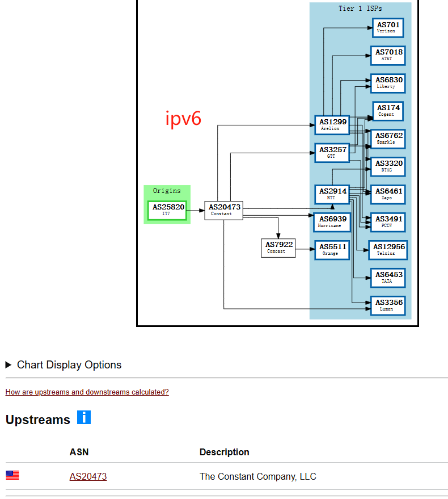Image resolution: width=448 pixels, height=499 pixels.
Task: Click the AS6830 Liberty node
Action: coord(388,83)
